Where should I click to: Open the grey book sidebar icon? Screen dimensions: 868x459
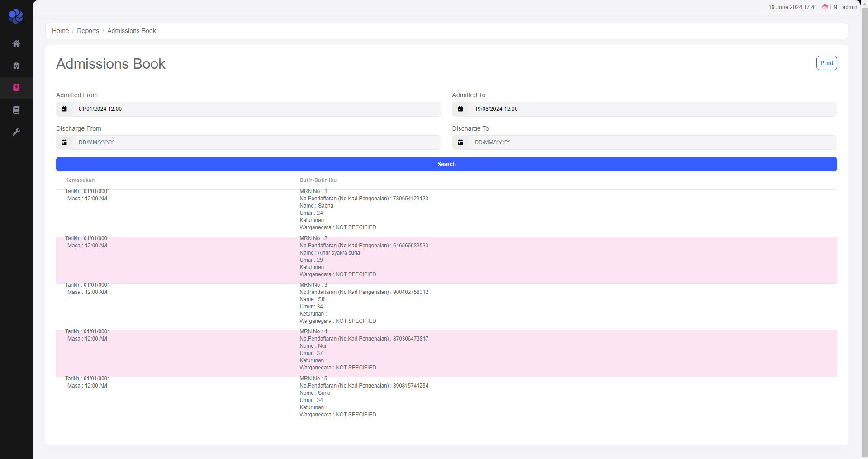(x=16, y=110)
